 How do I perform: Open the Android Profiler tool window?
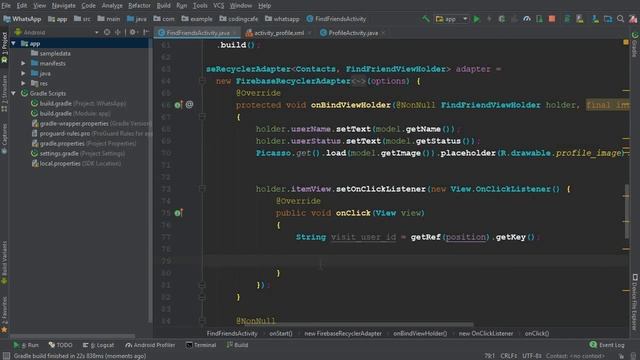pos(150,345)
